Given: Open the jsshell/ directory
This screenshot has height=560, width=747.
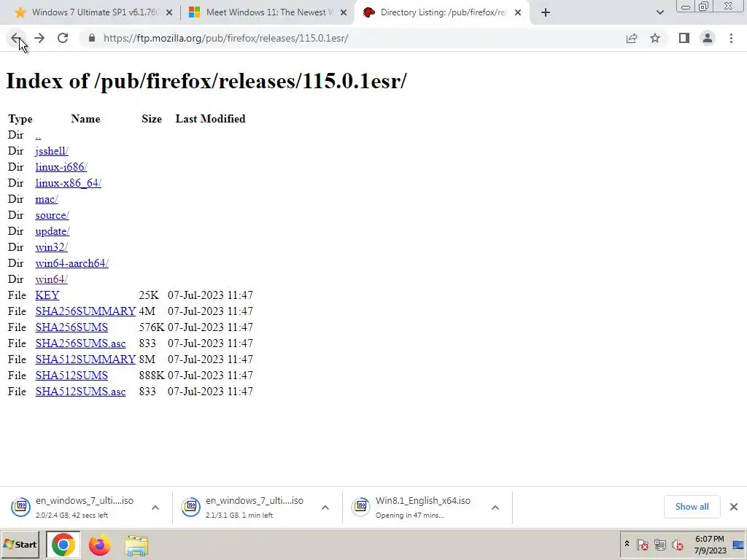Looking at the screenshot, I should [x=52, y=151].
